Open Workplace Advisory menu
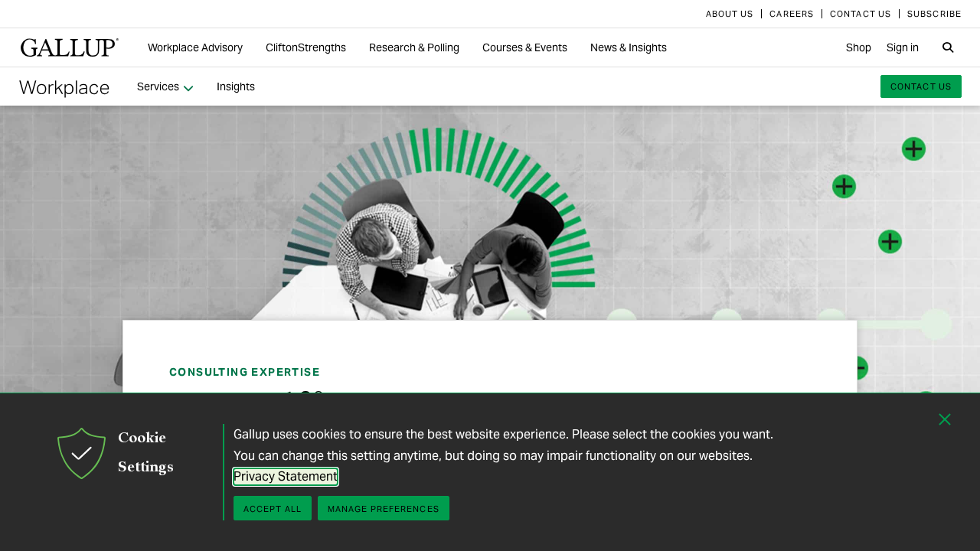The image size is (980, 551). [x=195, y=47]
